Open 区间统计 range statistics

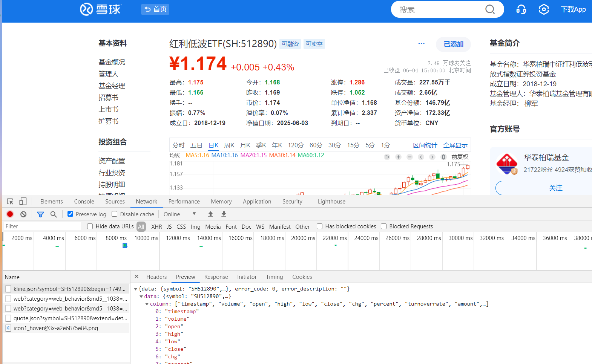click(425, 145)
